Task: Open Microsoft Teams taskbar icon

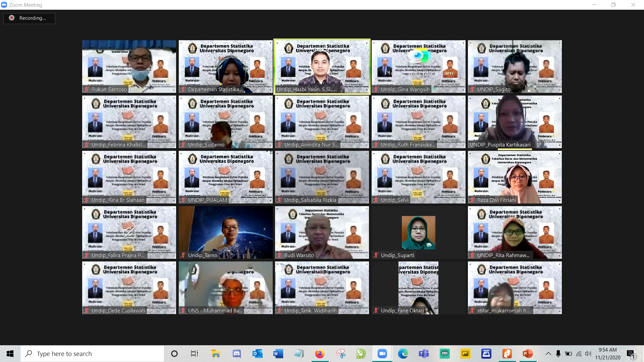Action: pos(424,354)
